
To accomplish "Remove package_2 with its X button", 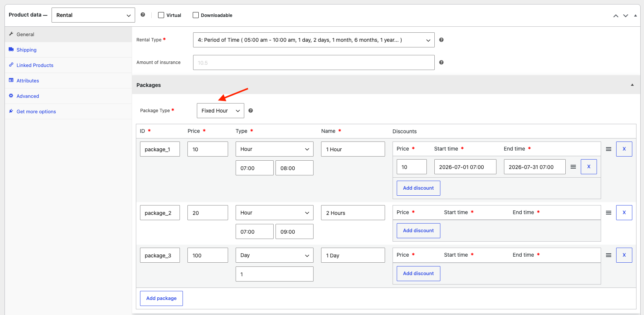I will [x=624, y=213].
